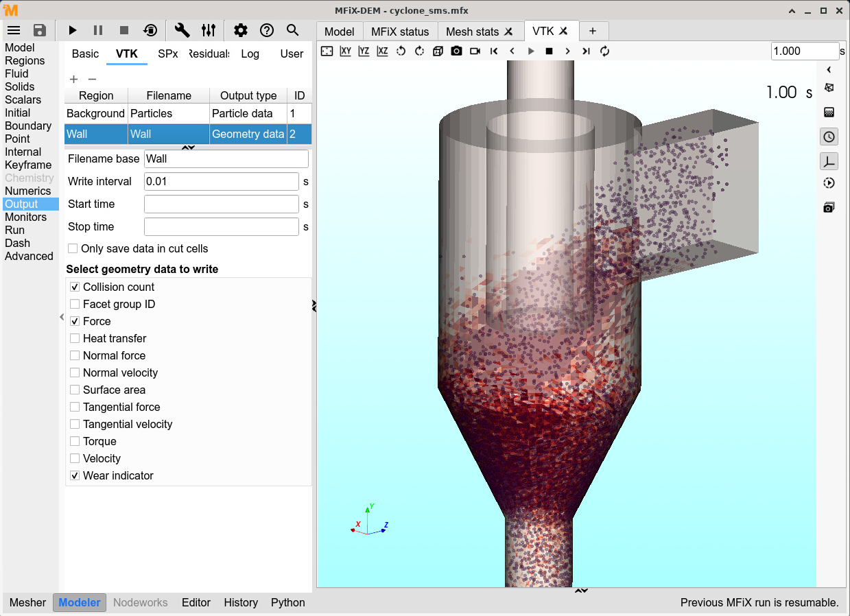This screenshot has width=850, height=616.
Task: Click the record video camera icon
Action: [475, 51]
